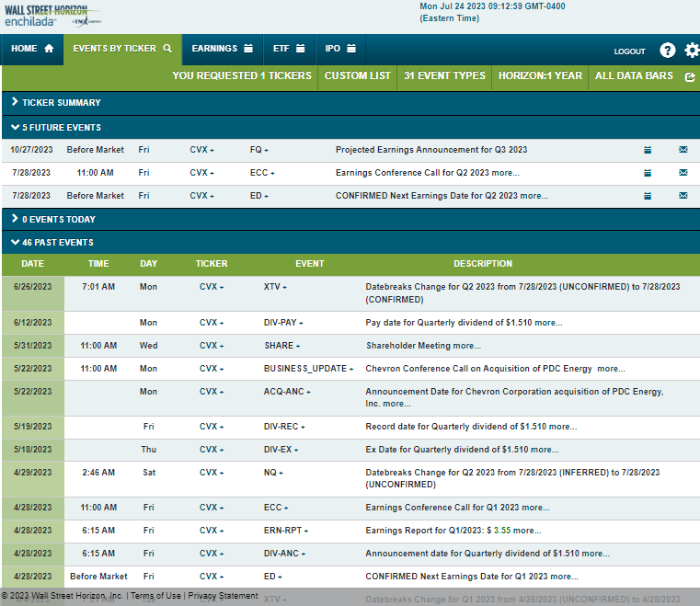Click envelope icon for CONFIRMED Q2 earnings date

coord(683,195)
